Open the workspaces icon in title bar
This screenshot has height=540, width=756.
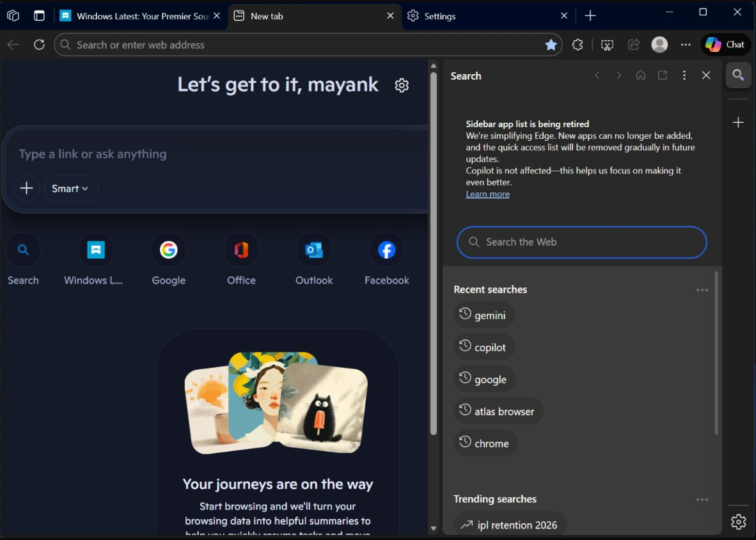pos(13,16)
